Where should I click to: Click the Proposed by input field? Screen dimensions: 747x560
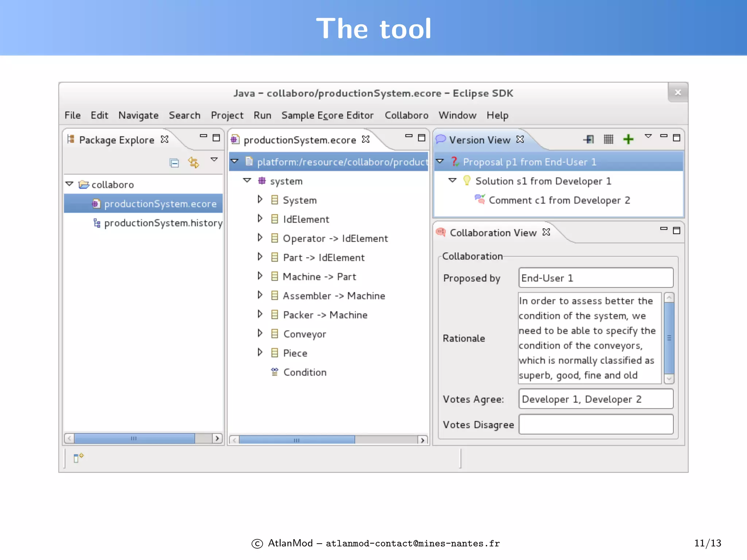(x=596, y=278)
